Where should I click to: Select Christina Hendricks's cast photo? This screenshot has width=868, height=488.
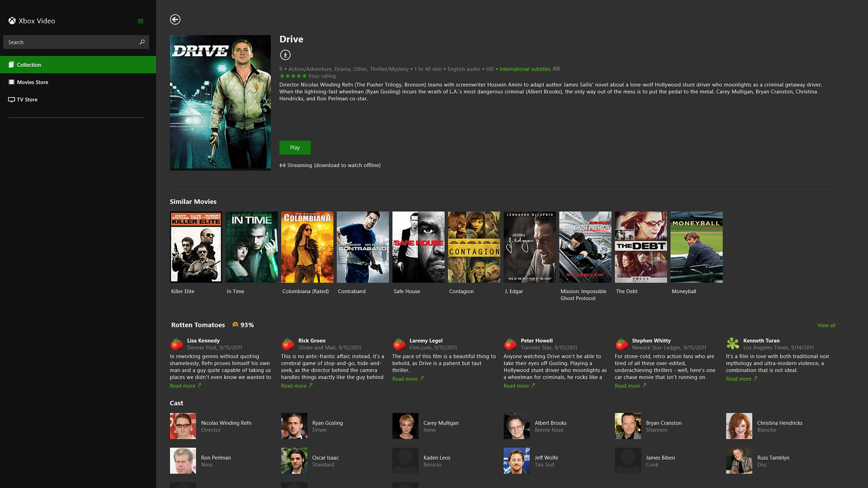pos(739,426)
